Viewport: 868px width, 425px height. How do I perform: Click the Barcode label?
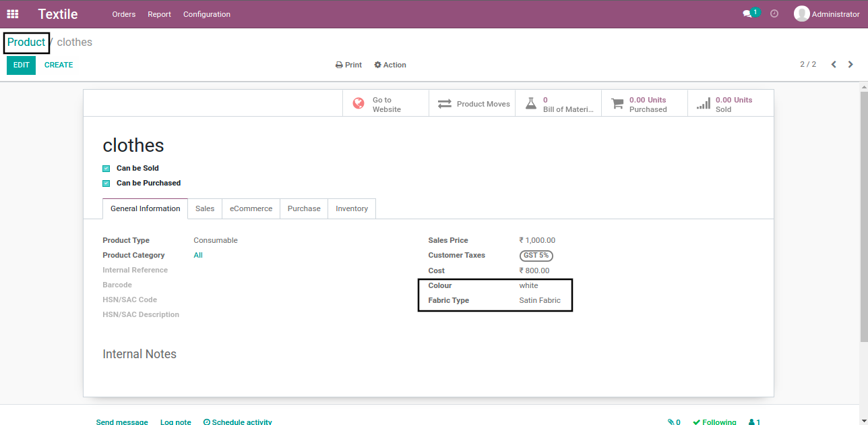(117, 285)
